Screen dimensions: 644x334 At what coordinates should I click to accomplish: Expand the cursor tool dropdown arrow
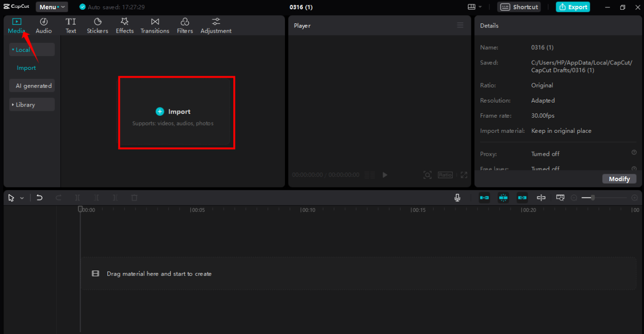[22, 198]
